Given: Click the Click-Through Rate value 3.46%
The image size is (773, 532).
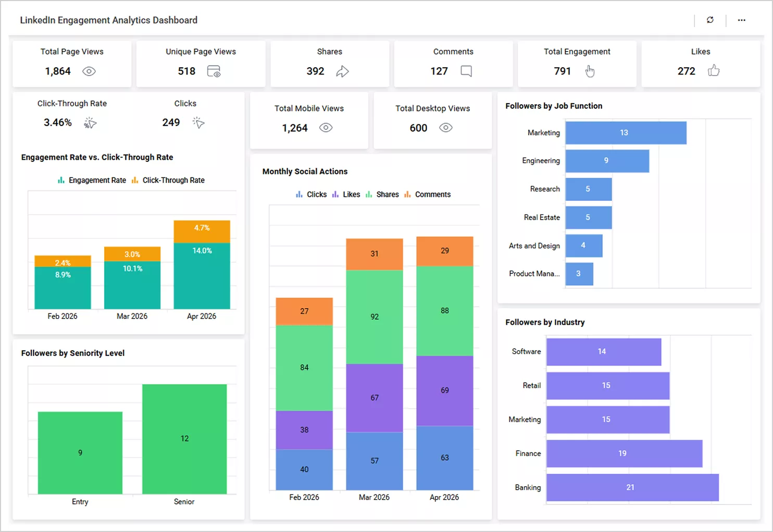Looking at the screenshot, I should pyautogui.click(x=58, y=123).
